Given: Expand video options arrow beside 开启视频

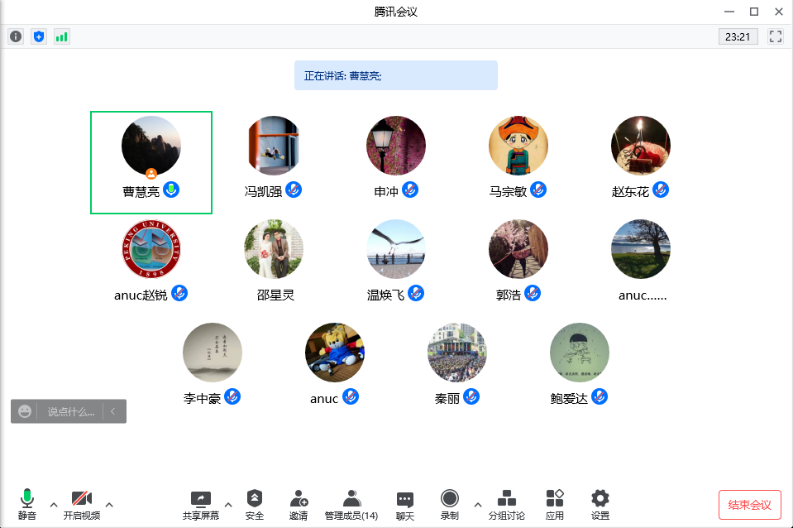Looking at the screenshot, I should point(109,504).
